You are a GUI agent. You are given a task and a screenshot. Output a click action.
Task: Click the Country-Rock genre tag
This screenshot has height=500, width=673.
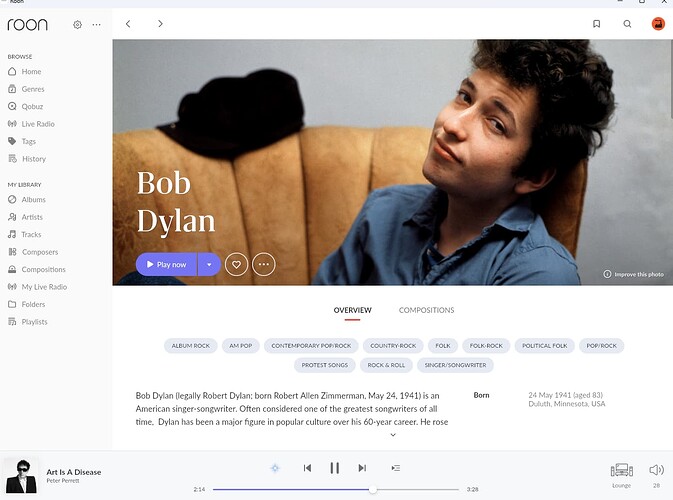click(393, 346)
